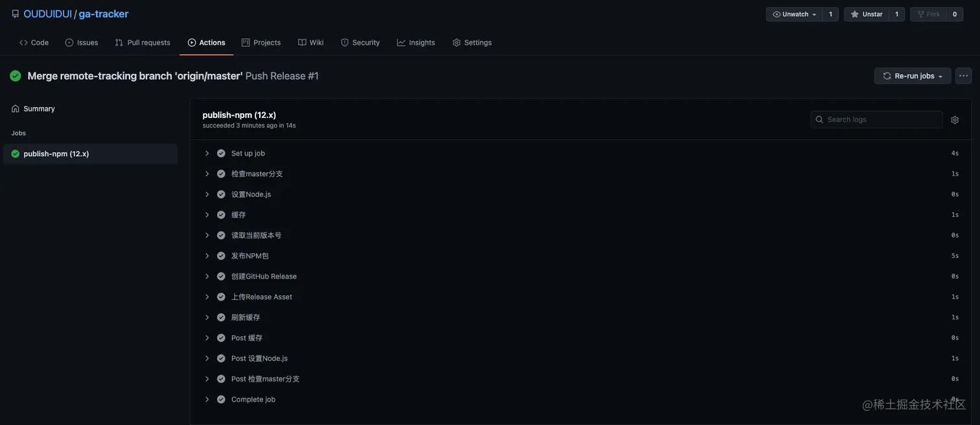Click the publish-npm (12.x) log header title
Screen dimensions: 980x425
[239, 115]
